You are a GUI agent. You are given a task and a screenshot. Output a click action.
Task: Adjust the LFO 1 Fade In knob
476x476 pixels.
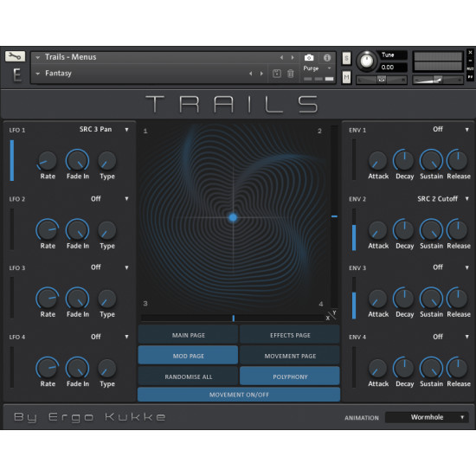pos(77,160)
